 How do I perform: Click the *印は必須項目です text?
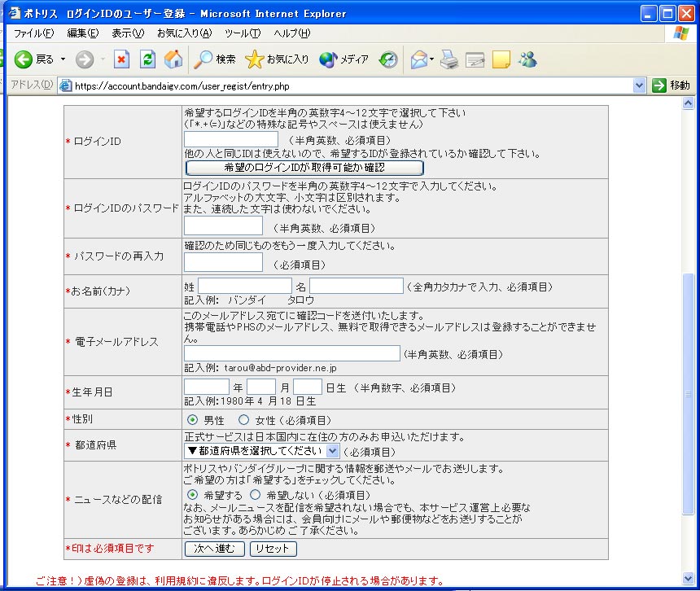click(x=110, y=548)
